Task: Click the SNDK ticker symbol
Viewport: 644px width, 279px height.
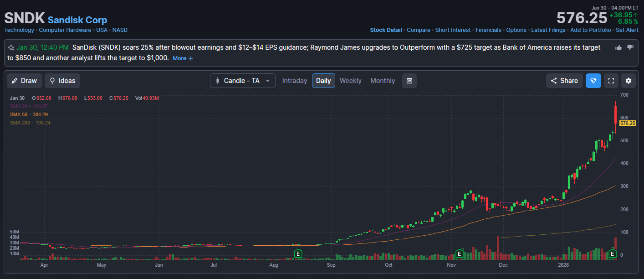Action: 24,18
